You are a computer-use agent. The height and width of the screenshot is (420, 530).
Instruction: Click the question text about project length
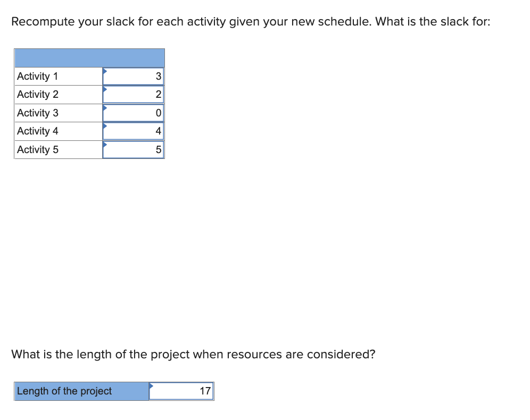tap(193, 355)
